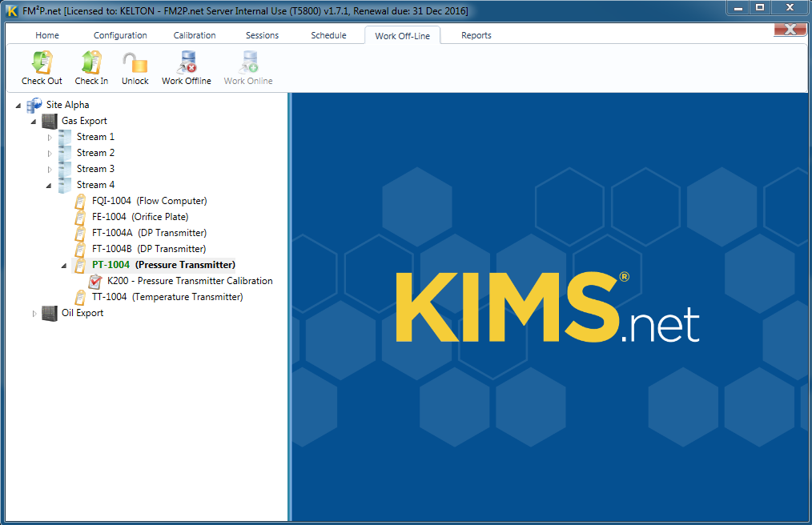Select the Oil Export label
This screenshot has width=812, height=525.
click(x=82, y=313)
